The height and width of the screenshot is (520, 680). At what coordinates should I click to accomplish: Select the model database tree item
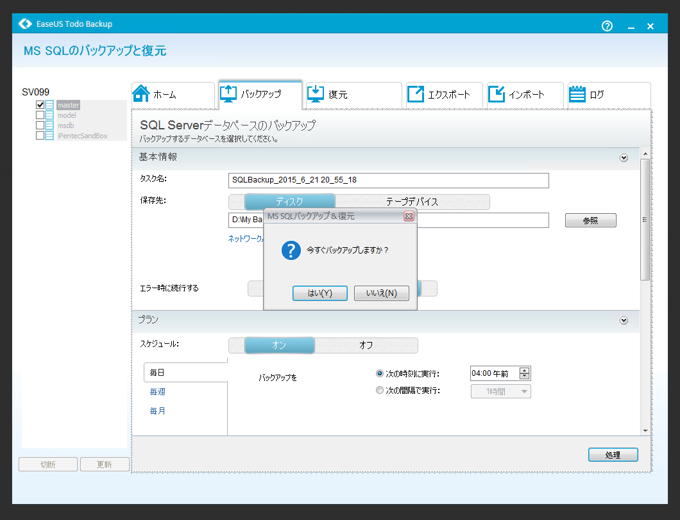coord(67,115)
